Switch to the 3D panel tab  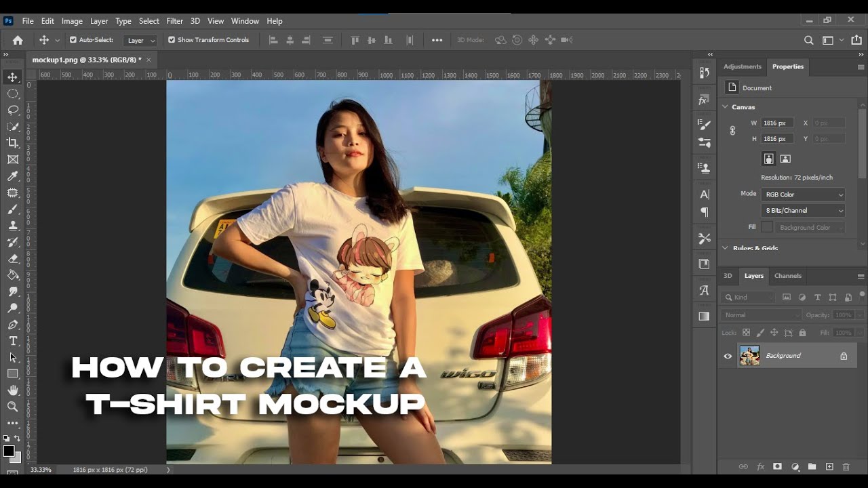click(x=728, y=276)
